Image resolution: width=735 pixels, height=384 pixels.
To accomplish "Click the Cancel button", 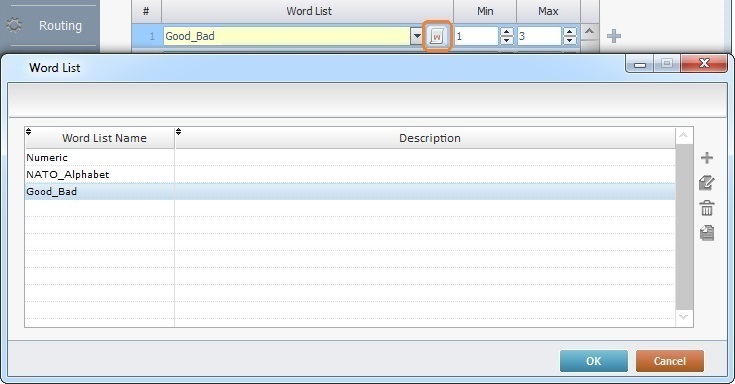I will coord(669,361).
